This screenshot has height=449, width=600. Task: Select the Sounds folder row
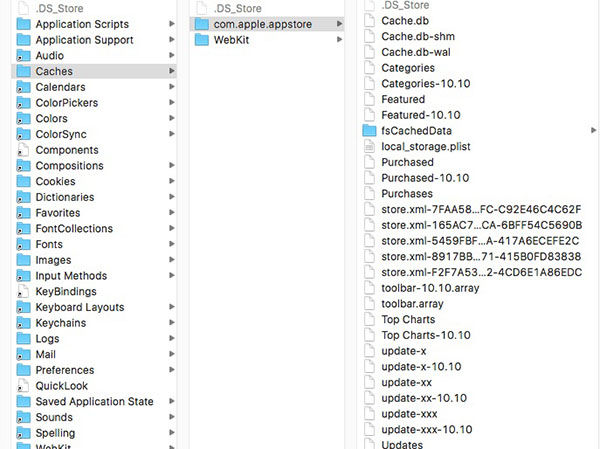coord(94,417)
